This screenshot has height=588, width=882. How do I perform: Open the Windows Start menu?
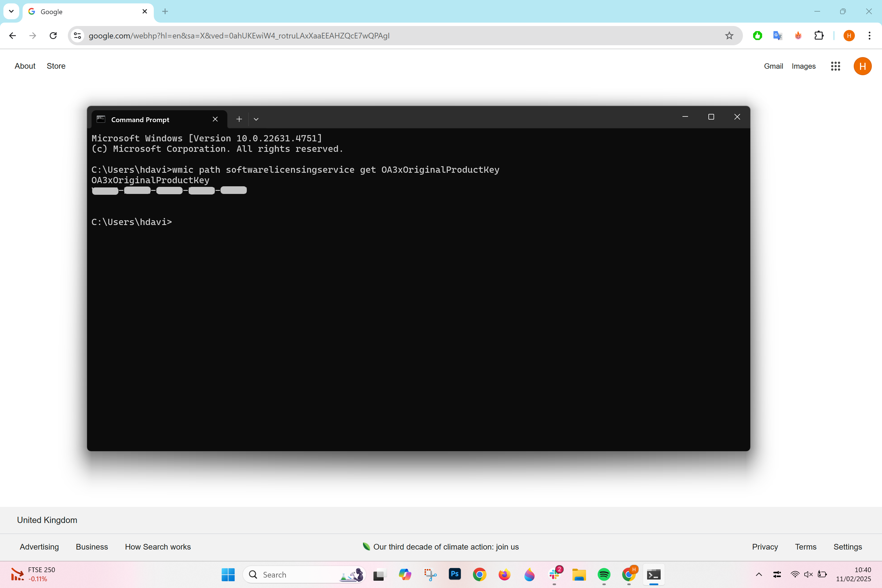228,574
